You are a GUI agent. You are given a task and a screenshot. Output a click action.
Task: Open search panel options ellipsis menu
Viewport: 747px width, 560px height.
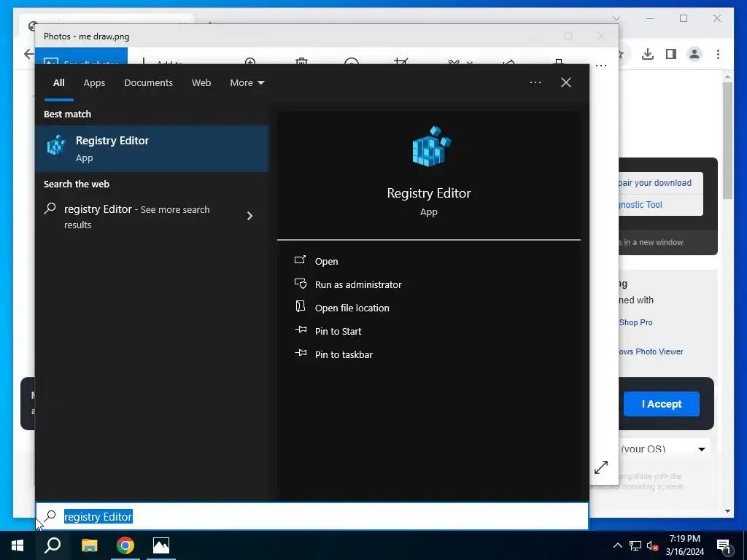[x=535, y=82]
